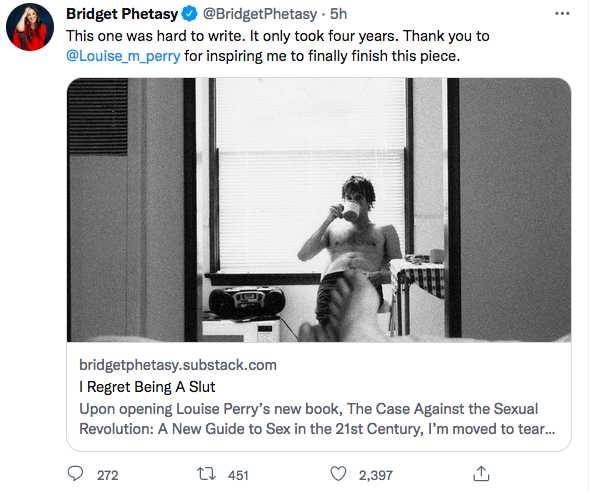
Task: Open Bridget Phetasy's profile avatar
Action: (x=30, y=27)
